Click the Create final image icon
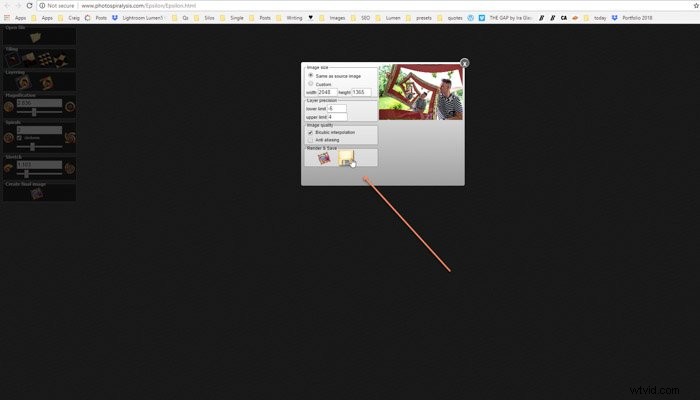 coord(37,193)
